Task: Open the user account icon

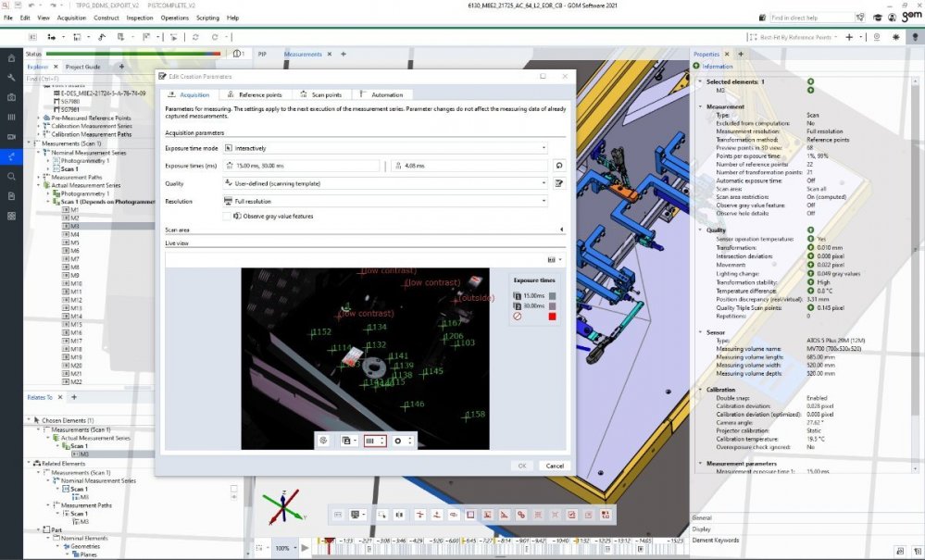Action: tap(892, 18)
